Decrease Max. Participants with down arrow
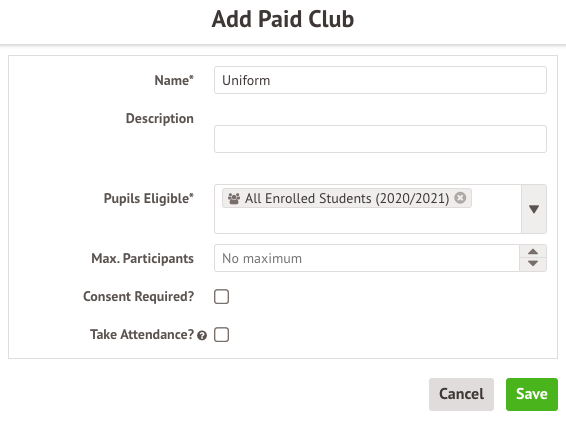566x423 pixels. pyautogui.click(x=533, y=264)
